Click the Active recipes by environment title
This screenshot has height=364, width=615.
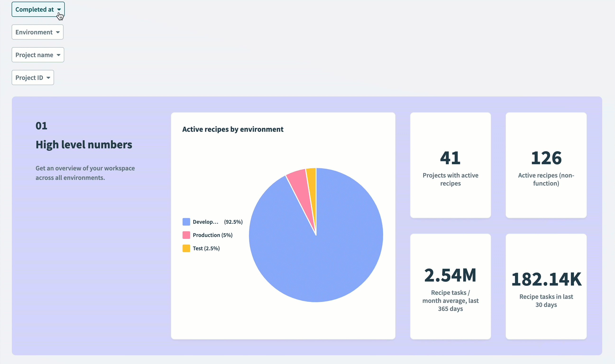pos(233,129)
